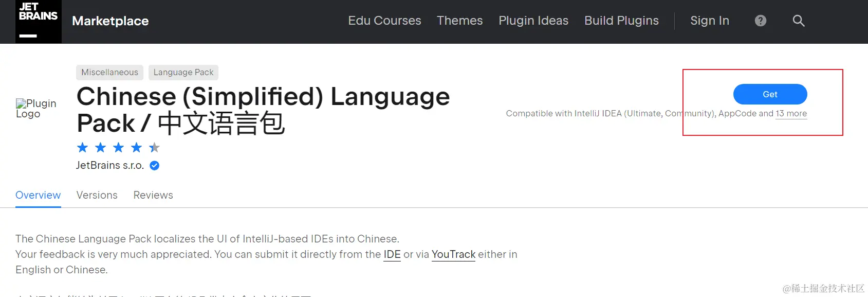Switch to the Overview tab

[x=38, y=195]
